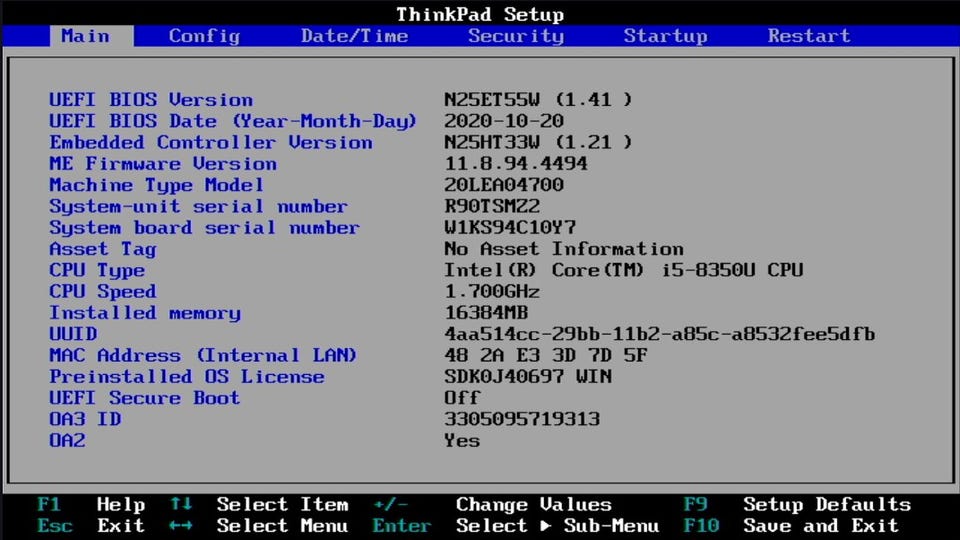Screen dimensions: 960x540
Task: Click the Asset Tag label
Action: click(x=103, y=249)
